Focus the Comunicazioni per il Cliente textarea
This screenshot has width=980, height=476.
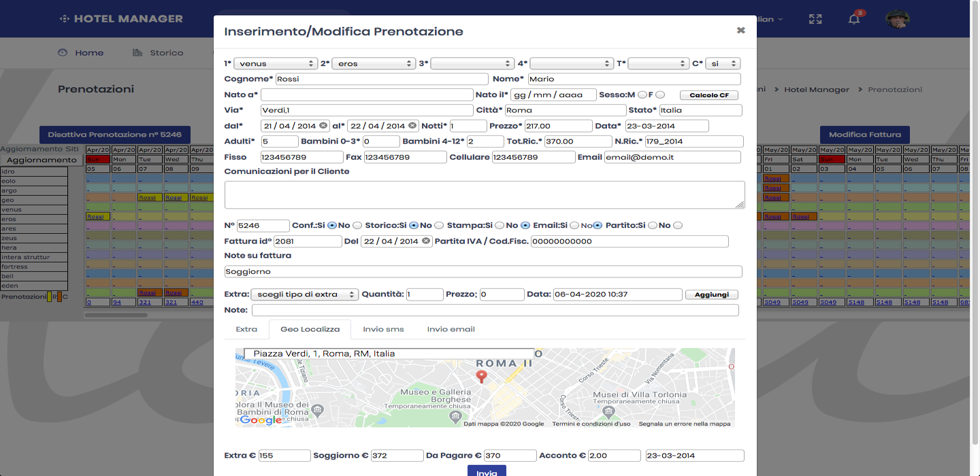(485, 194)
